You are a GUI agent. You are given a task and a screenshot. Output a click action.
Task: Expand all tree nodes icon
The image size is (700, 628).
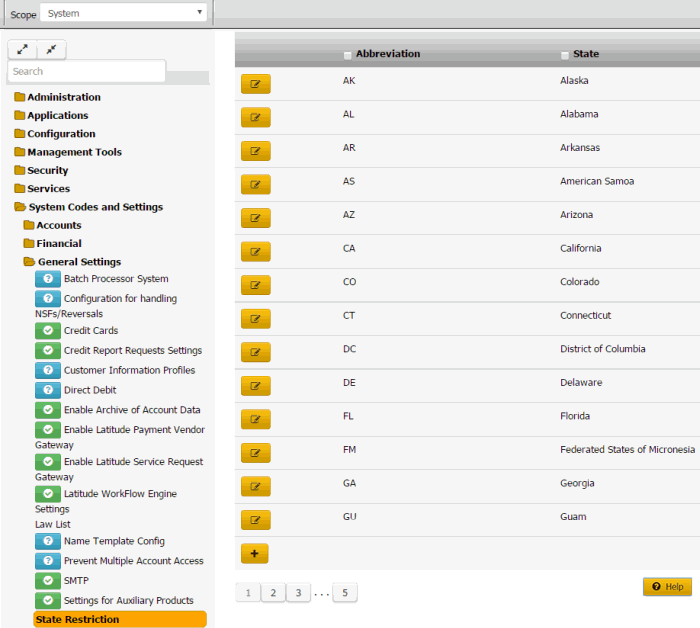pyautogui.click(x=22, y=49)
